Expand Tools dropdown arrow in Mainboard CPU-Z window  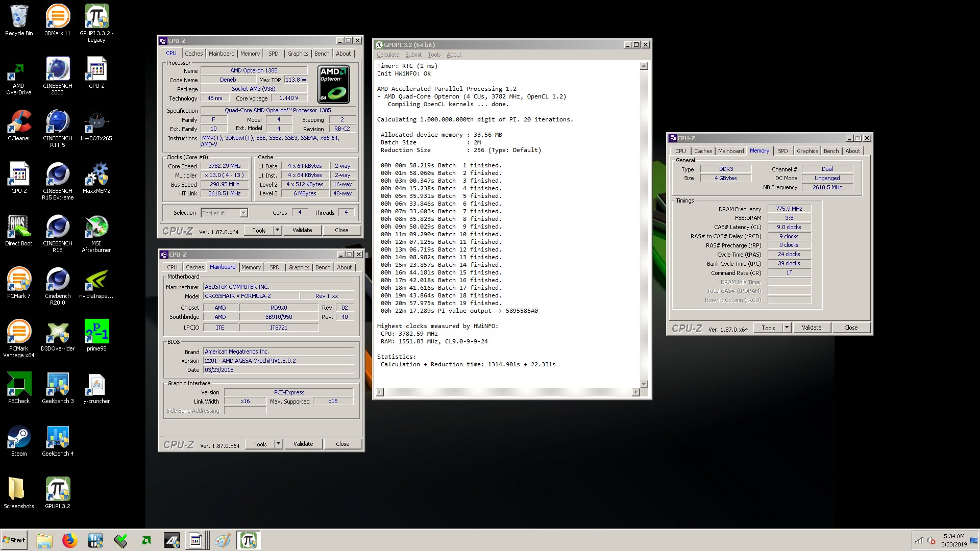click(x=278, y=444)
